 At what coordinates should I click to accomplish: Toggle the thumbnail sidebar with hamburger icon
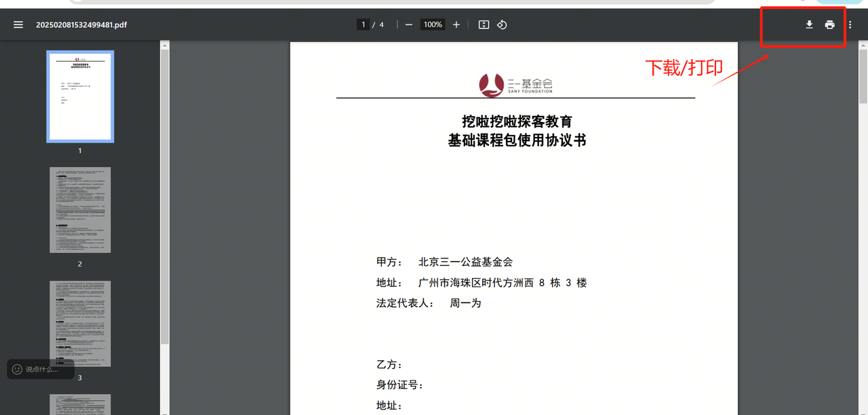18,25
